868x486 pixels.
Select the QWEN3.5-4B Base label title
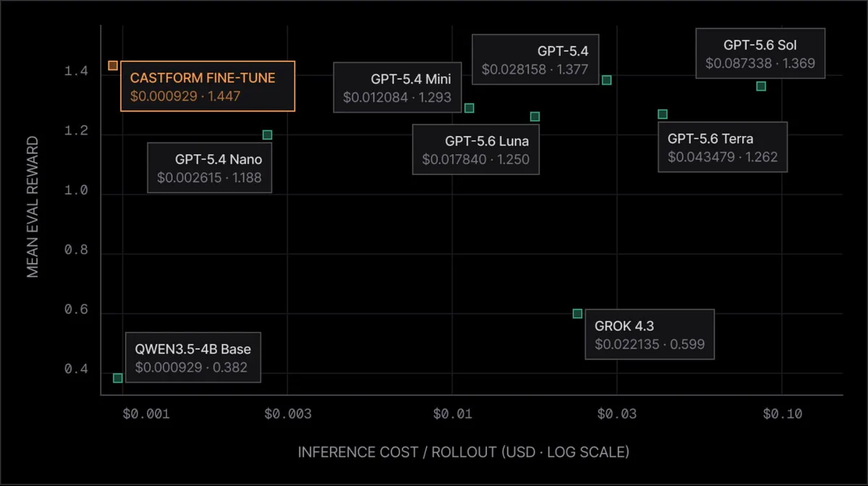click(193, 349)
